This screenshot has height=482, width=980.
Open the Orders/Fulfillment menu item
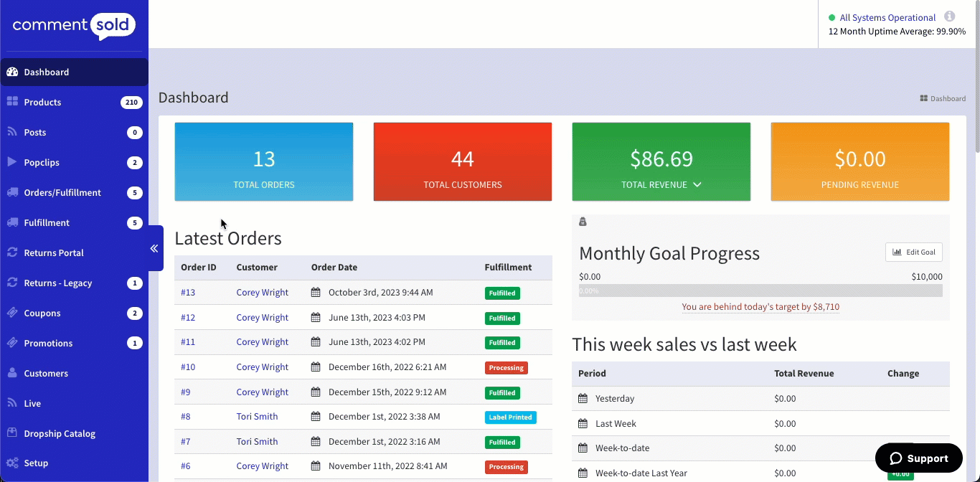tap(62, 192)
